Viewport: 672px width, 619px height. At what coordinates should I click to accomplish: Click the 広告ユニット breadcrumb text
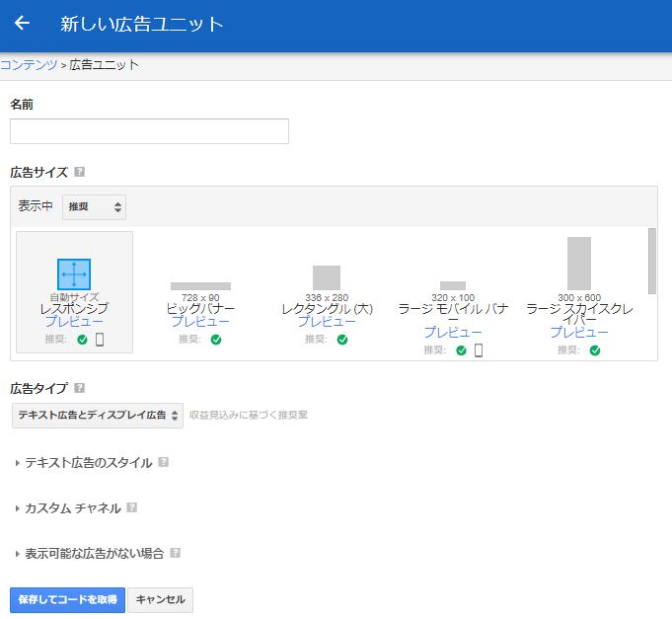tap(105, 65)
